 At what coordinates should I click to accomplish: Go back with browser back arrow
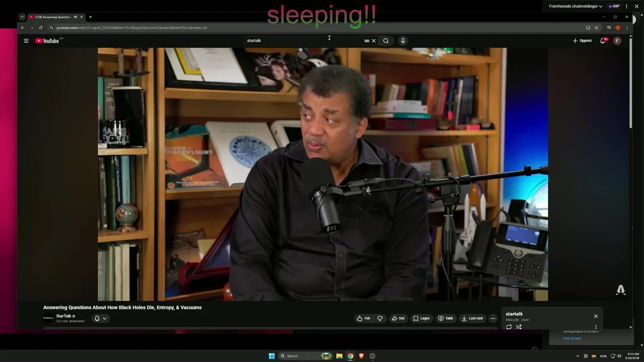tap(22, 28)
